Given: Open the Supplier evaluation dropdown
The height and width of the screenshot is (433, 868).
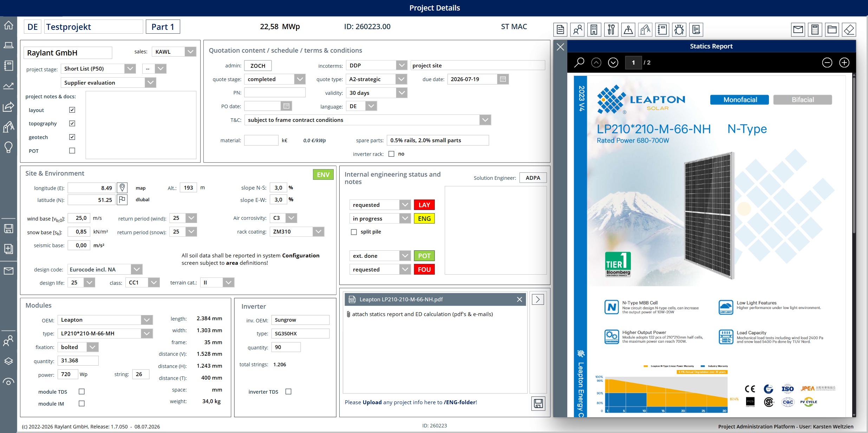Looking at the screenshot, I should (x=150, y=83).
